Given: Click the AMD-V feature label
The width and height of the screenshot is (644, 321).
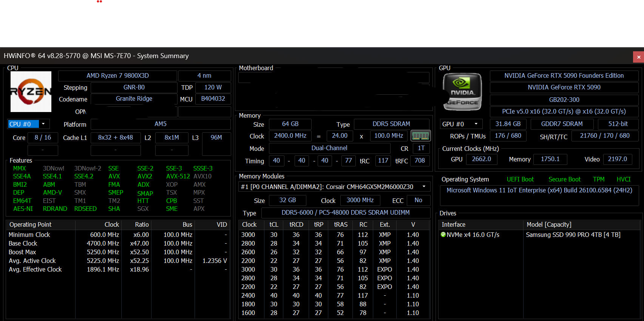Looking at the screenshot, I should [x=53, y=192].
